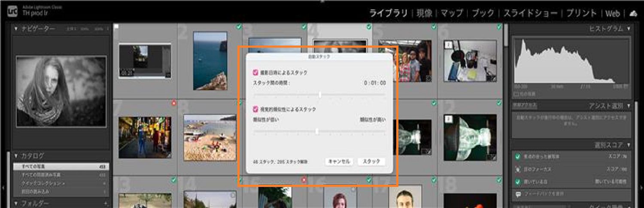Select the sea cliff photo in cell 2
The width and height of the screenshot is (644, 208).
tap(210, 61)
